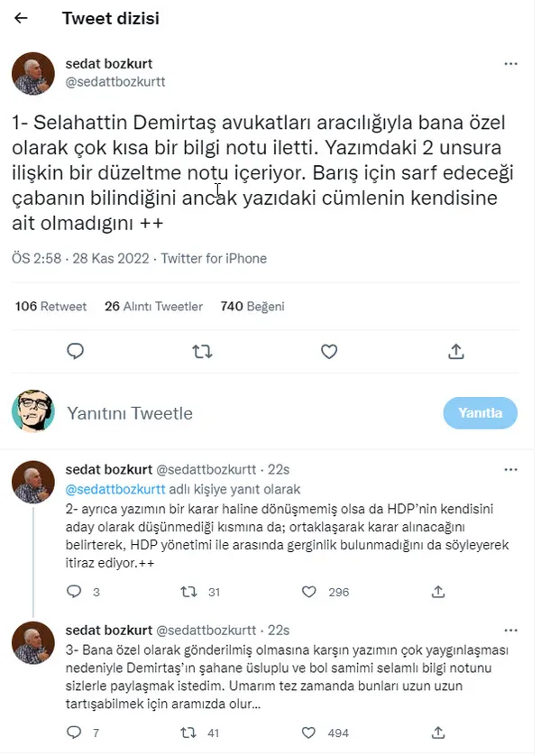Open the more options menu on the top tweet
541x756 pixels.
[511, 64]
